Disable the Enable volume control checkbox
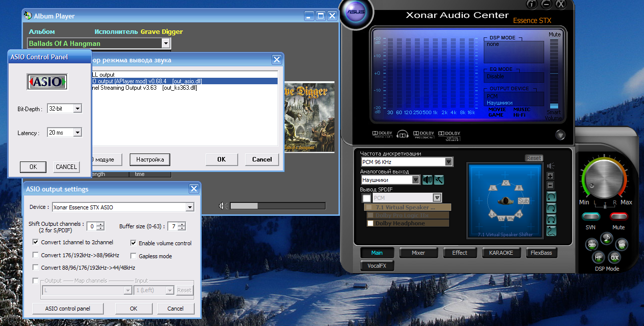The height and width of the screenshot is (326, 644). [x=134, y=243]
